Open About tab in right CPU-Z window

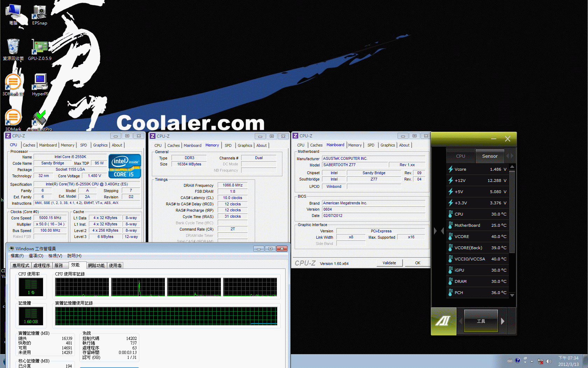click(x=404, y=145)
